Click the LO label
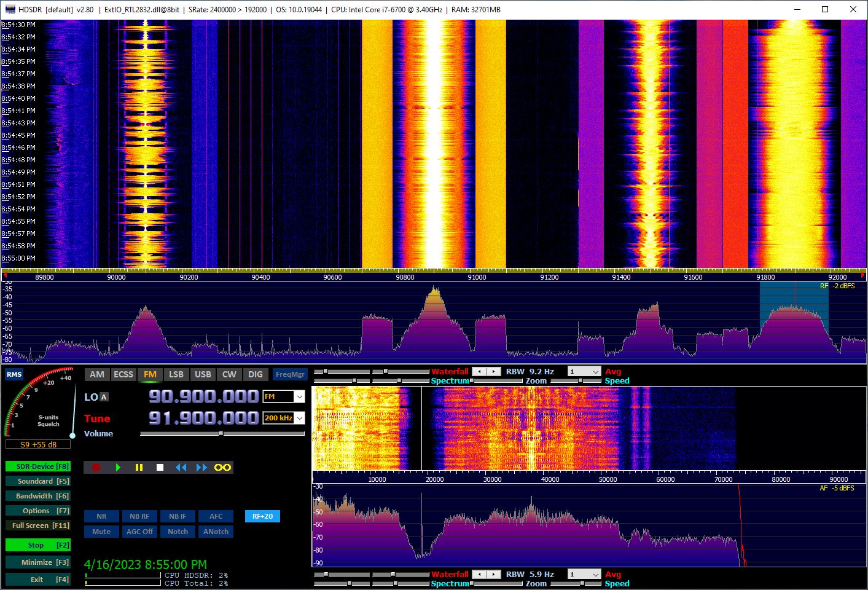Screen dimensions: 868x590 [91, 397]
